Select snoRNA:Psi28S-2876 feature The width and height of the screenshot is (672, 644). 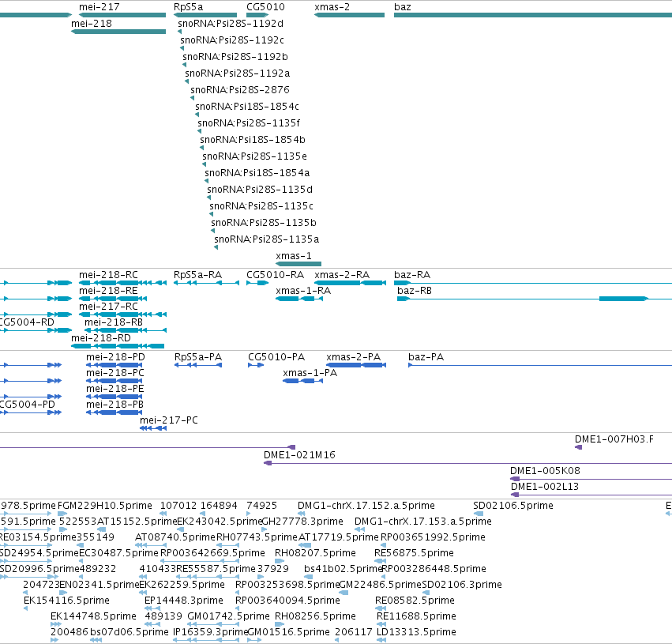point(193,98)
